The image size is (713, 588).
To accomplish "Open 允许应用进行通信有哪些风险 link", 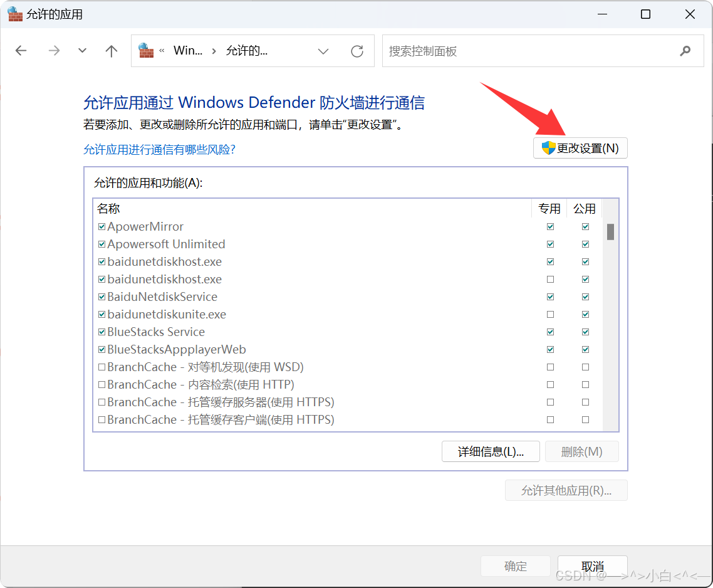I will pos(159,149).
